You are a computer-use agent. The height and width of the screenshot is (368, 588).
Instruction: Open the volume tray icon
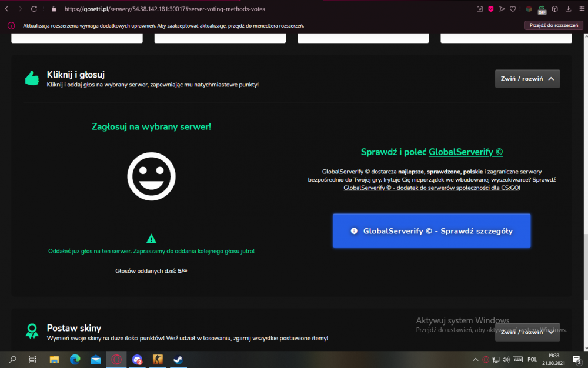(x=506, y=359)
